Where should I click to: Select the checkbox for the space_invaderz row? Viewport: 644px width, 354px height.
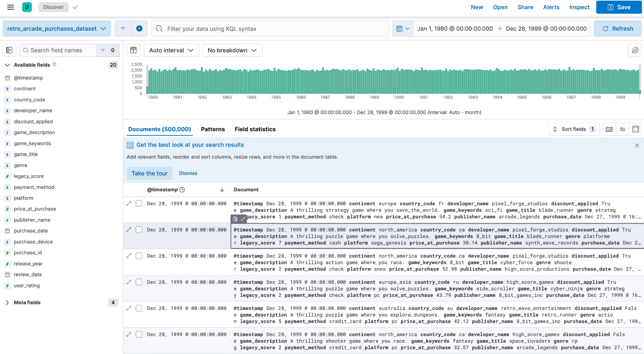139,334
